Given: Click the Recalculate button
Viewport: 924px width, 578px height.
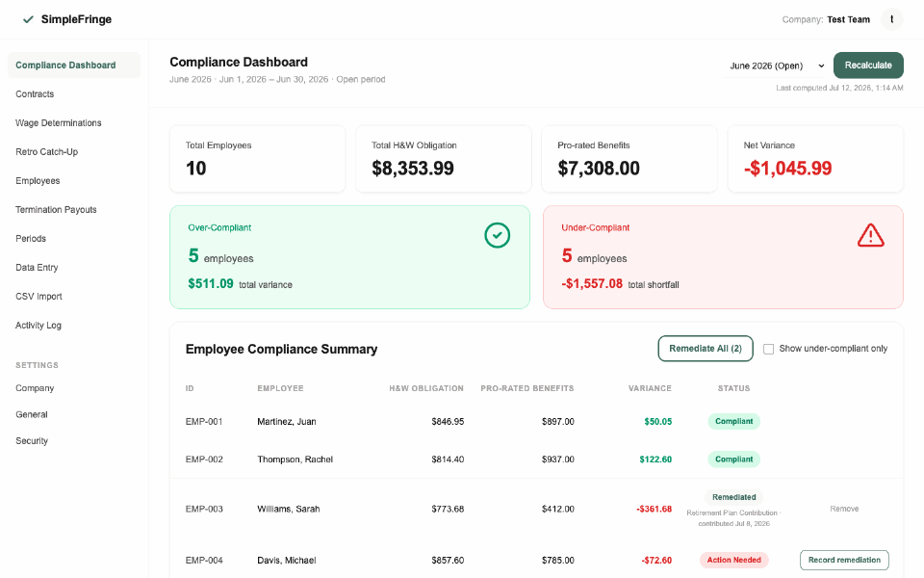Looking at the screenshot, I should coord(868,65).
